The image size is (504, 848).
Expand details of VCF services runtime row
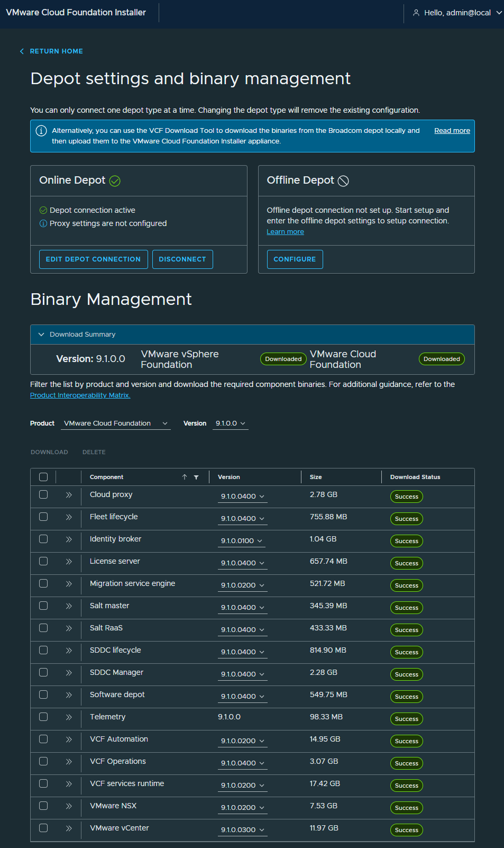69,784
